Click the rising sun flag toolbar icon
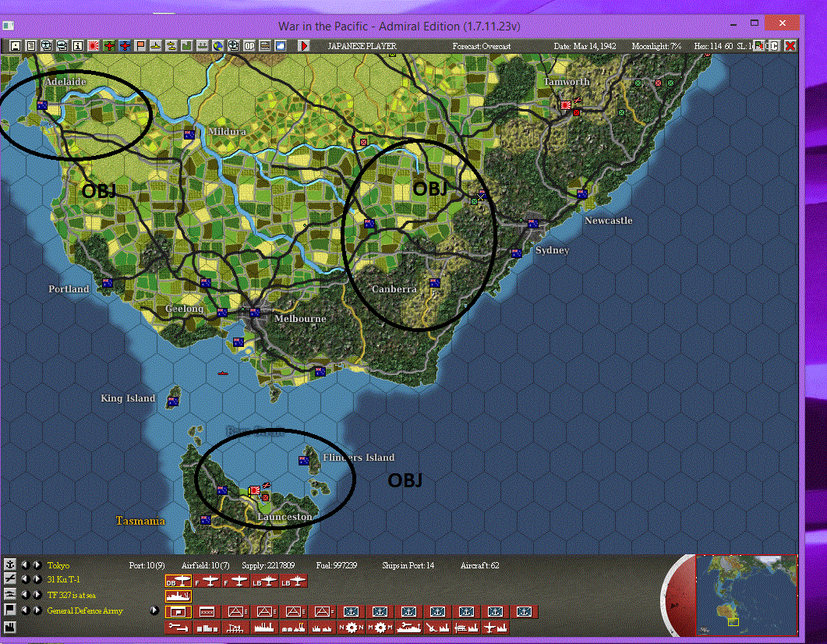This screenshot has height=644, width=827. (93, 46)
